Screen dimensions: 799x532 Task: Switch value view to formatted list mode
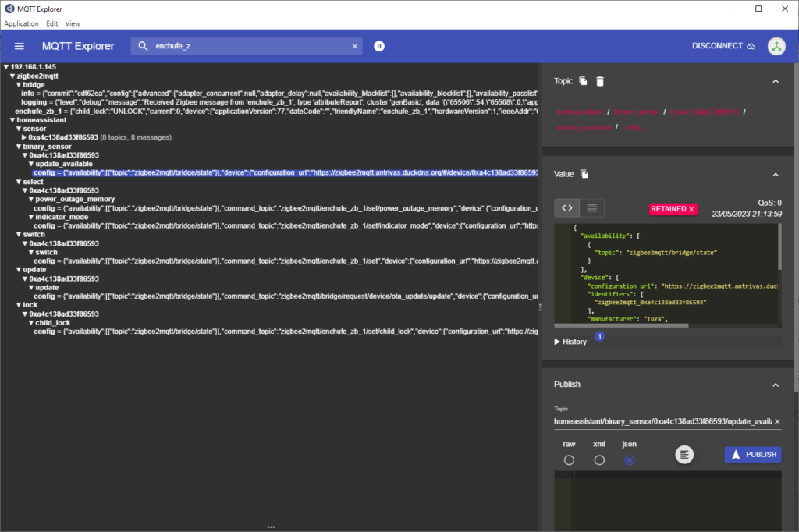coord(591,207)
